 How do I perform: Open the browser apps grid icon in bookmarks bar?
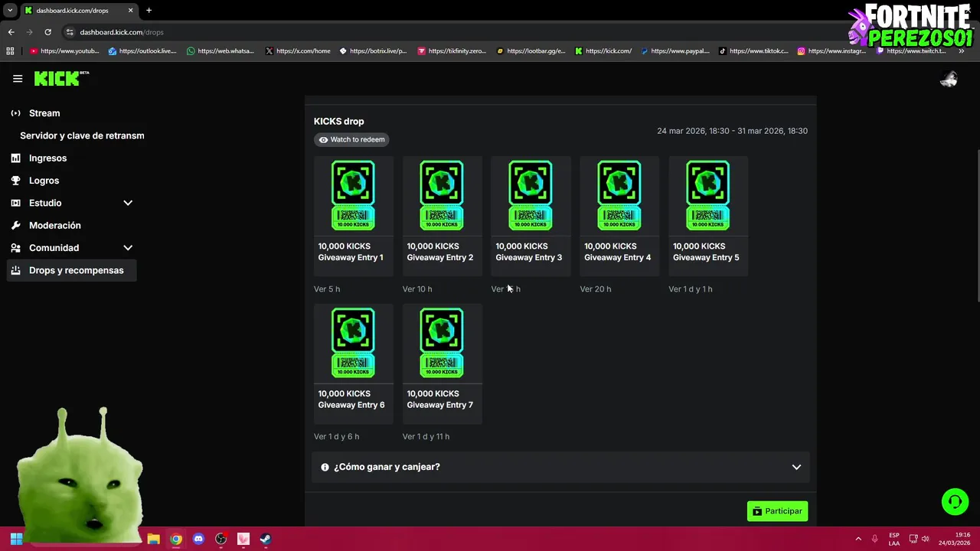click(x=10, y=51)
